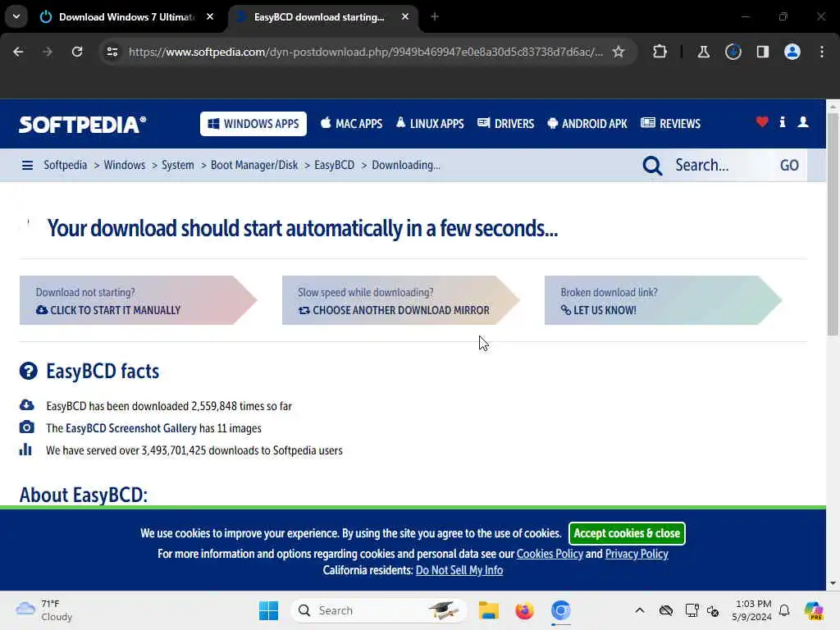Screen dimensions: 840x630
Task: Click the Chrome Labs flask icon
Action: pos(703,52)
